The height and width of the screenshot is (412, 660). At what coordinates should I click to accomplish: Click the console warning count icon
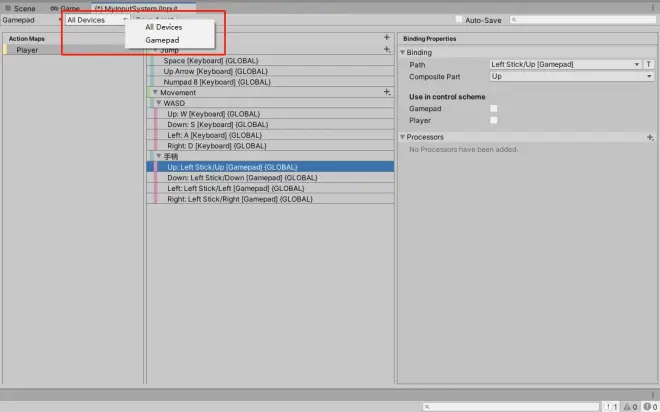tap(631, 407)
